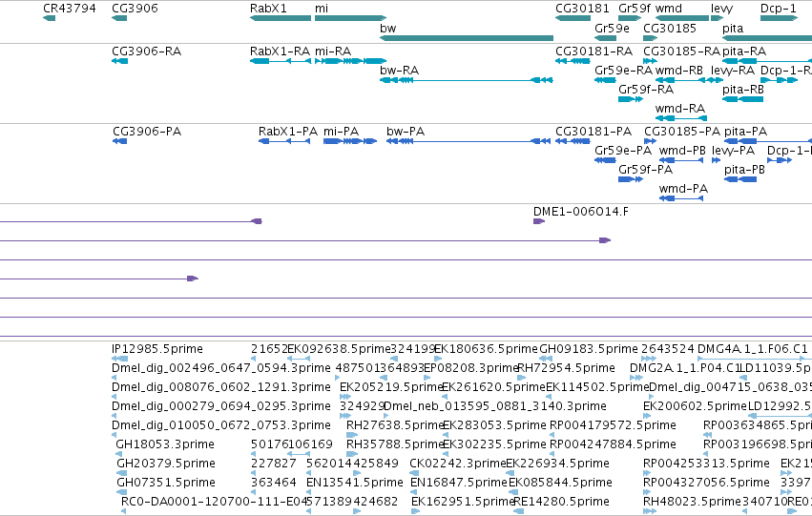Click RC0-DA0001-120700-111-E04 EST label
This screenshot has height=516, width=812.
(214, 503)
